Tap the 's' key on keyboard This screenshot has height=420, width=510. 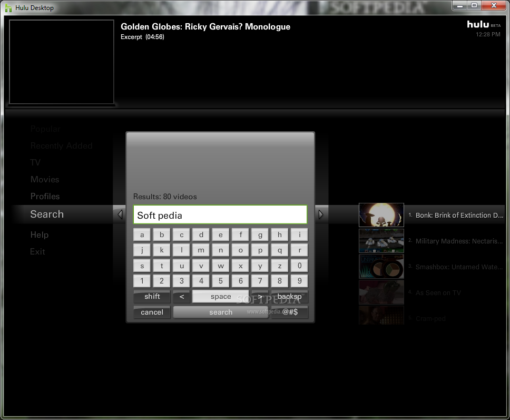point(142,266)
